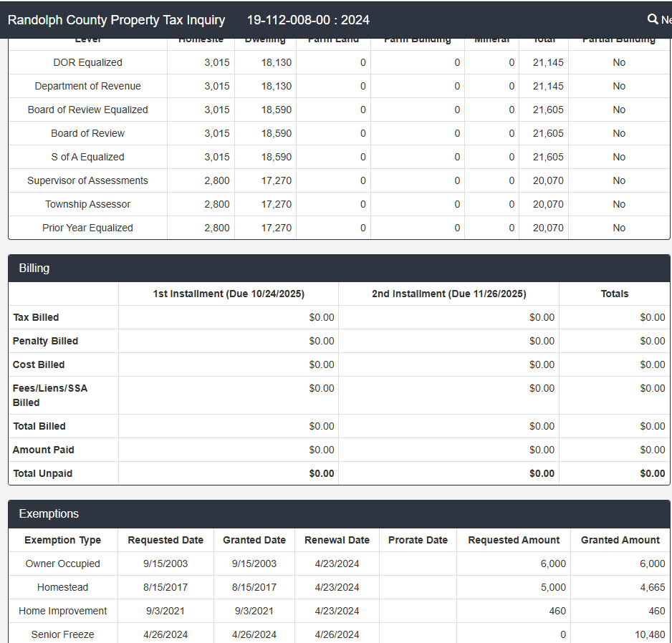
Task: Click the Exemption Type column header
Action: 63,540
